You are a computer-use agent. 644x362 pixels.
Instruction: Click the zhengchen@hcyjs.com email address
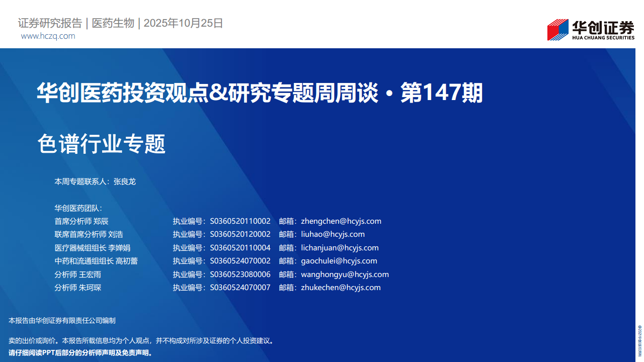pos(341,221)
